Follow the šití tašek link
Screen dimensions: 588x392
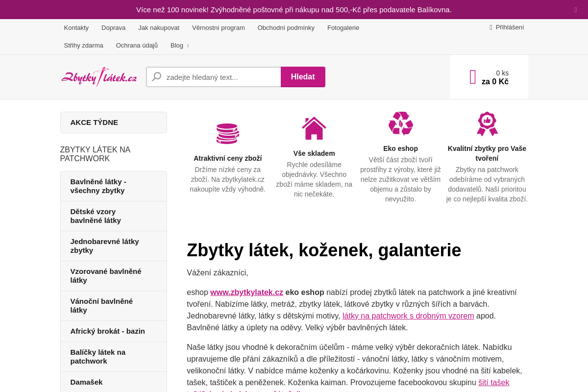click(494, 382)
